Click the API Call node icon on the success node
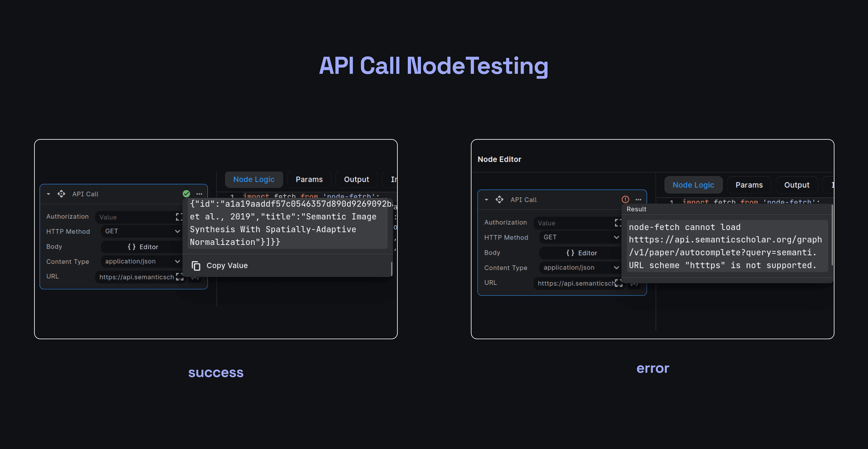Screen dimensions: 868x449 click(61, 194)
